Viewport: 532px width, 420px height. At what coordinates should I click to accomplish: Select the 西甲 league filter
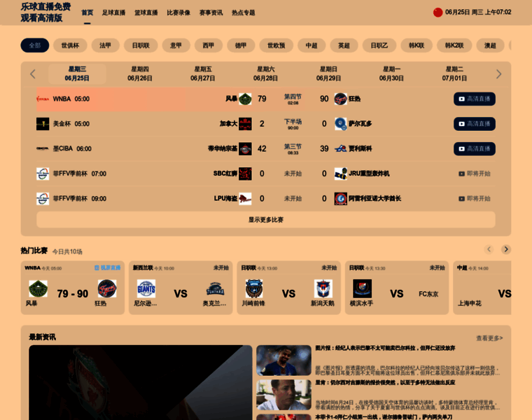point(209,45)
